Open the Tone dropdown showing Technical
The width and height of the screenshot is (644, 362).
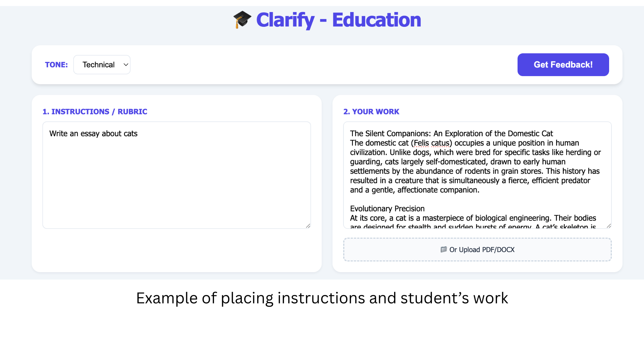pos(102,65)
